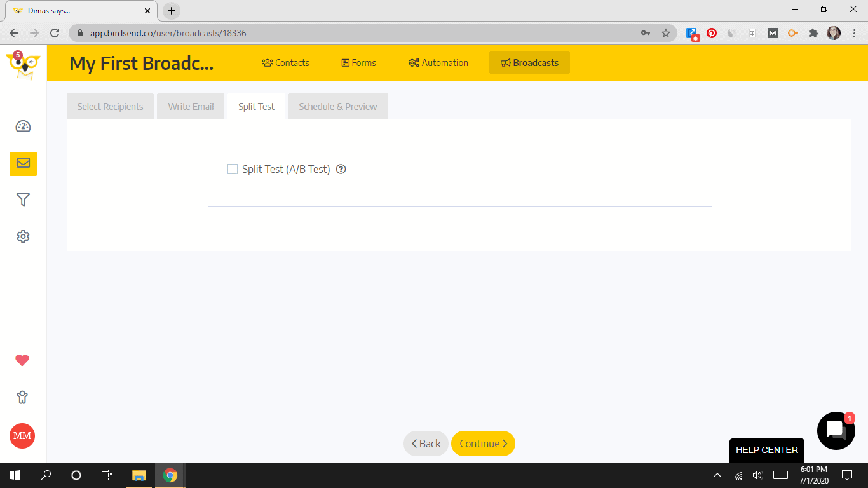
Task: Open the dashboard gauge icon in sidebar
Action: 23,126
